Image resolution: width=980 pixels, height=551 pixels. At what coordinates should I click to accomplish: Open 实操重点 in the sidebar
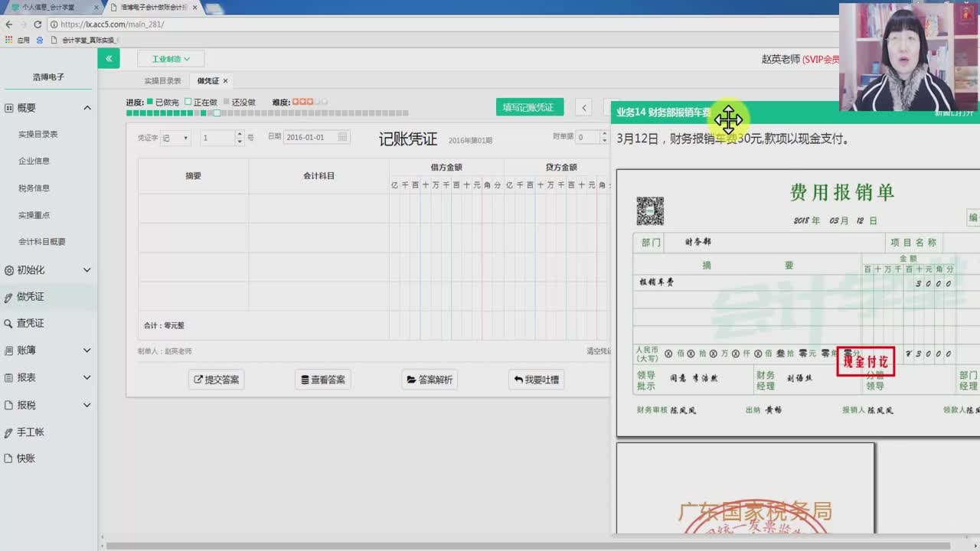[x=34, y=215]
